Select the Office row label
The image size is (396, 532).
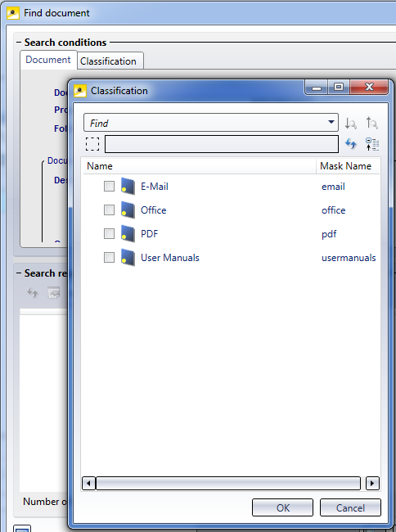pyautogui.click(x=154, y=210)
